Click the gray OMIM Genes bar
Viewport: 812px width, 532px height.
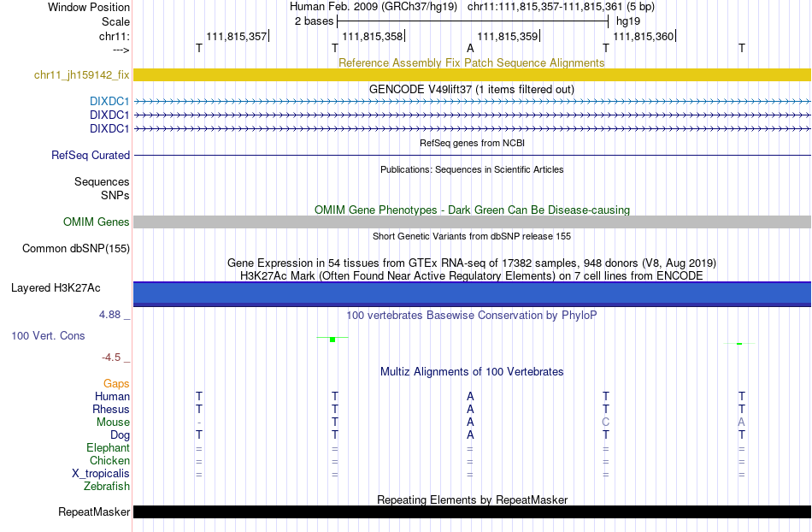pos(472,222)
